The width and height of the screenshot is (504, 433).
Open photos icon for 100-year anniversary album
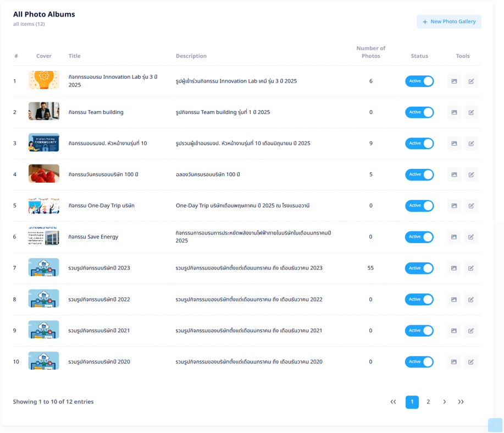coord(454,175)
